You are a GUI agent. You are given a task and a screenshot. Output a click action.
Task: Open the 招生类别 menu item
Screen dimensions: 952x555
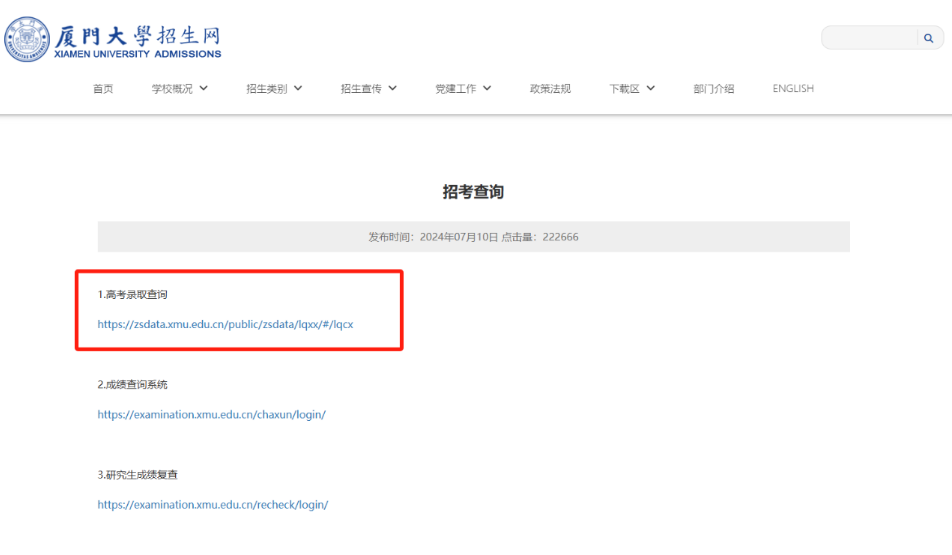pos(267,89)
